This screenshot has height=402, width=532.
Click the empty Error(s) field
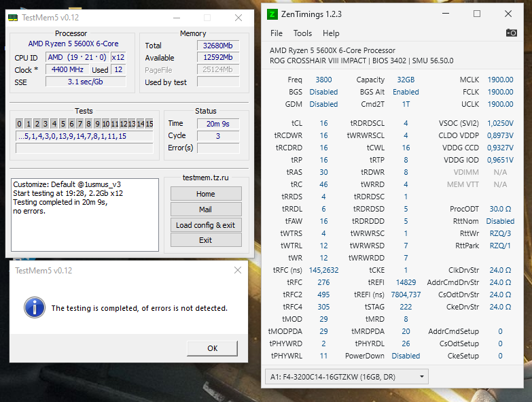(x=218, y=148)
